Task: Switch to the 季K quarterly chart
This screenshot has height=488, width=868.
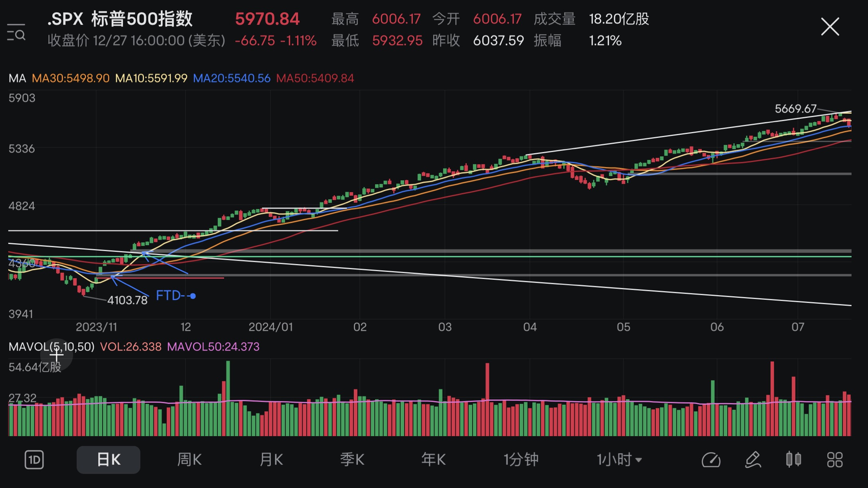Action: (352, 460)
